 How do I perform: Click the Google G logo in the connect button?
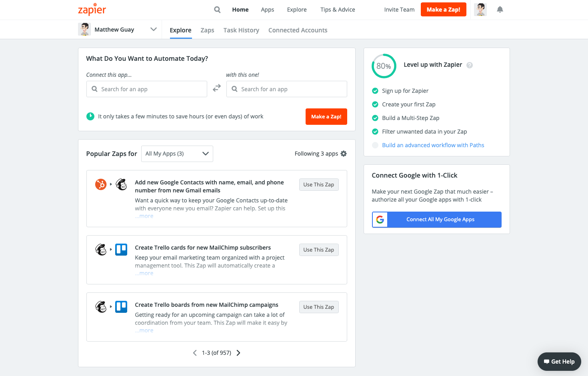(x=380, y=219)
